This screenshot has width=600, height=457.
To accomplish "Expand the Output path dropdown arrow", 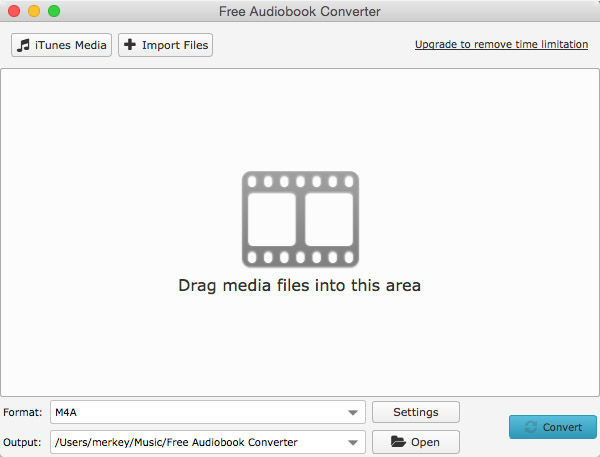I will (353, 442).
